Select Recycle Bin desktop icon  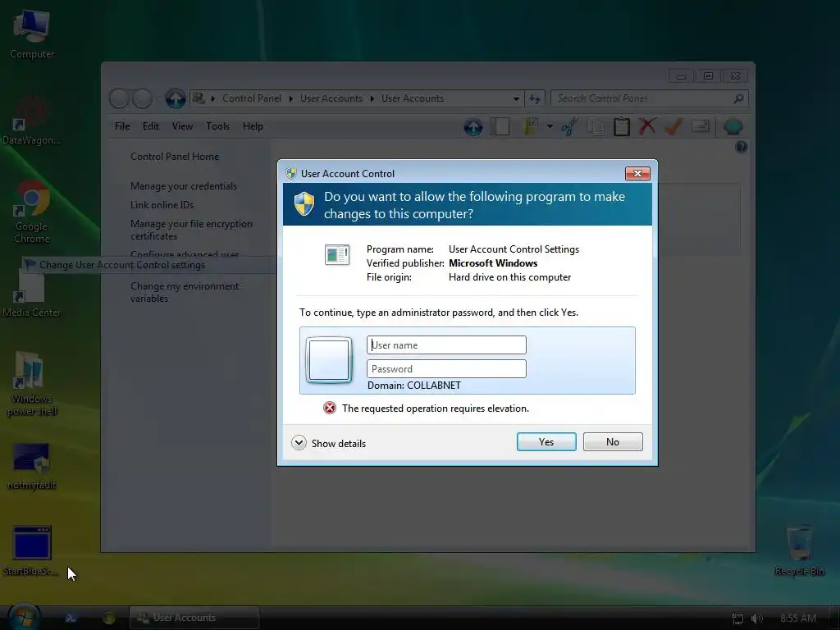point(799,550)
